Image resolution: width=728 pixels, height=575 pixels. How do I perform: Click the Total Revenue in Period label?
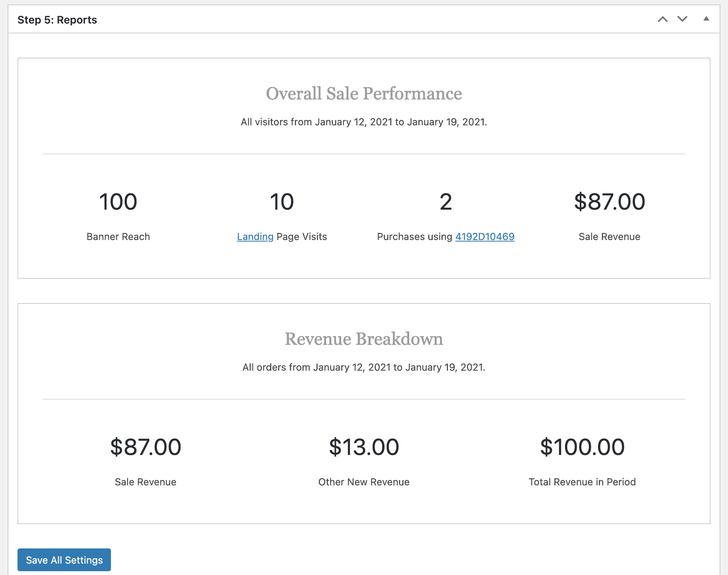point(582,482)
